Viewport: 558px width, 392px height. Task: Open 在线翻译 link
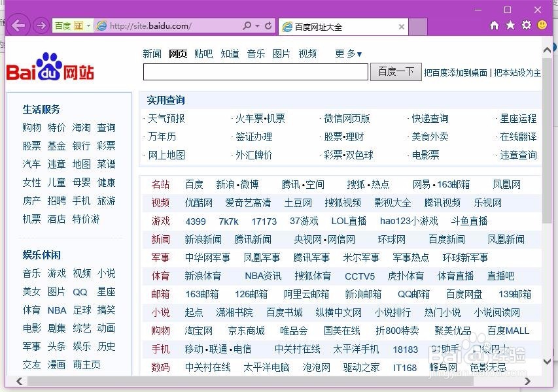(x=518, y=137)
